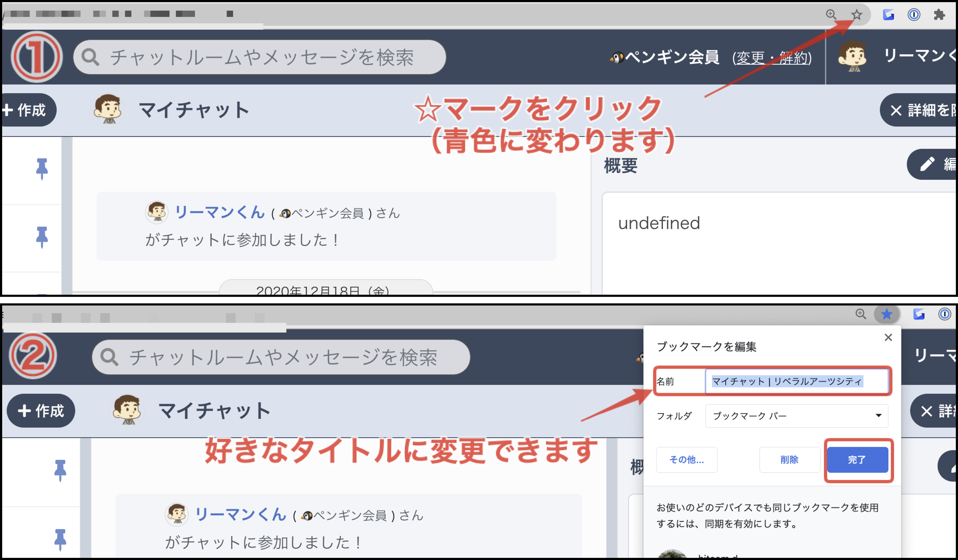This screenshot has height=560, width=958.
Task: Click search box in the screen with bookmark dialog
Action: [x=281, y=357]
